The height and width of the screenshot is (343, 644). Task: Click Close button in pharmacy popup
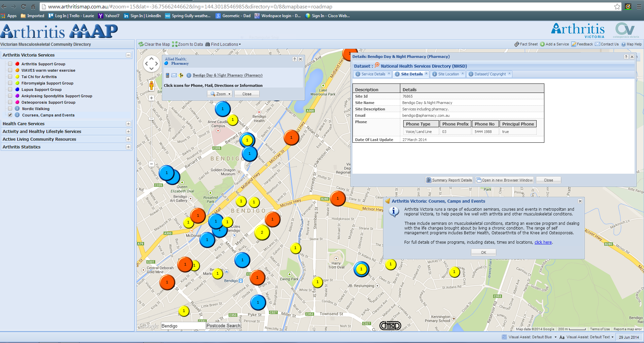click(247, 94)
